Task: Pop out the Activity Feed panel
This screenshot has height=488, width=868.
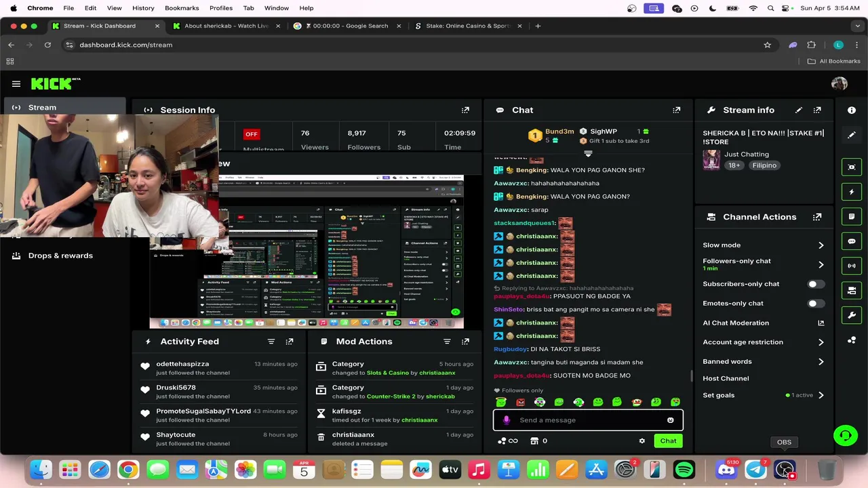Action: (290, 342)
